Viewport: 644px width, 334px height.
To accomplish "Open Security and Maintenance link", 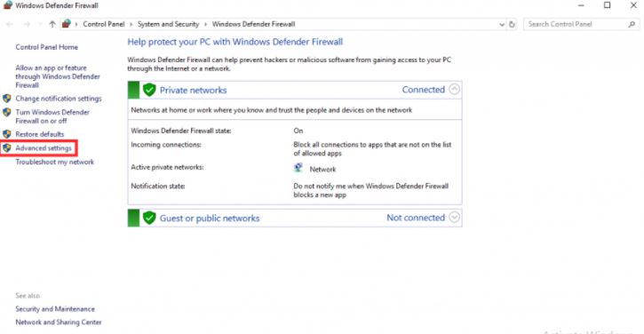I will [x=55, y=309].
